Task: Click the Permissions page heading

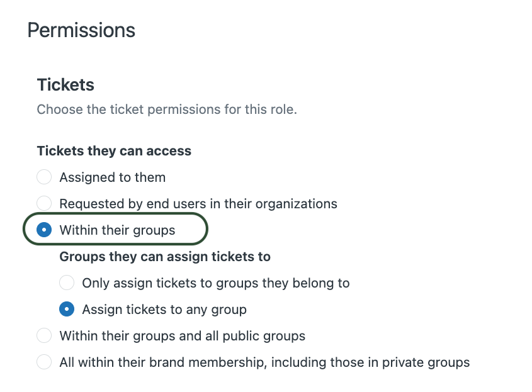Action: click(x=82, y=30)
